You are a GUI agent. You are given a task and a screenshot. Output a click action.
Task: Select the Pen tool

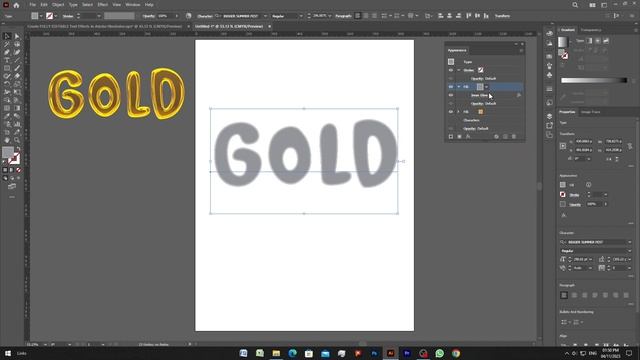click(7, 52)
